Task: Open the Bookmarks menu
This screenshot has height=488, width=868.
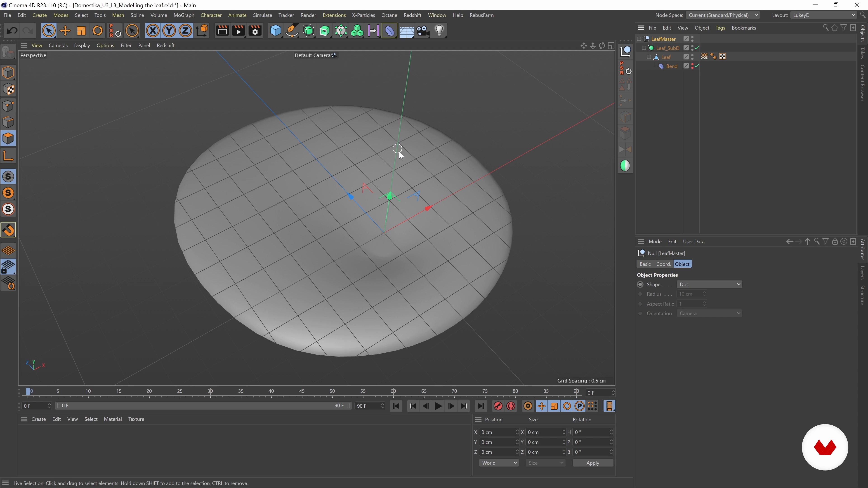Action: [744, 28]
